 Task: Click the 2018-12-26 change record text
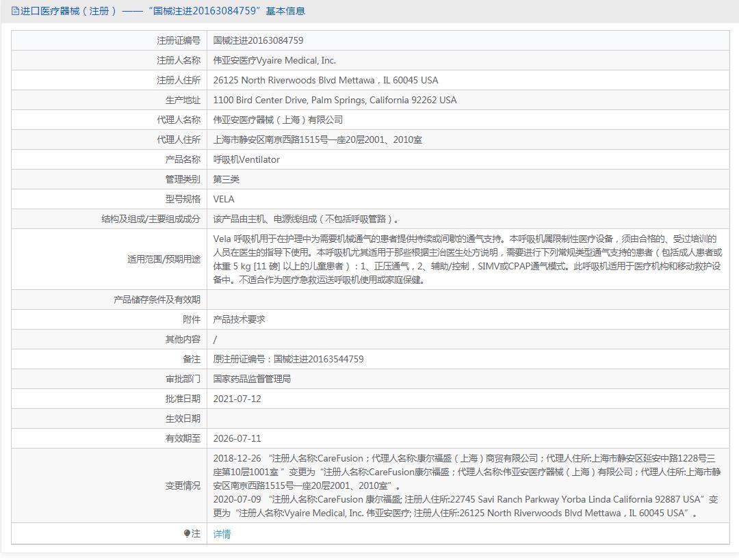(x=467, y=472)
